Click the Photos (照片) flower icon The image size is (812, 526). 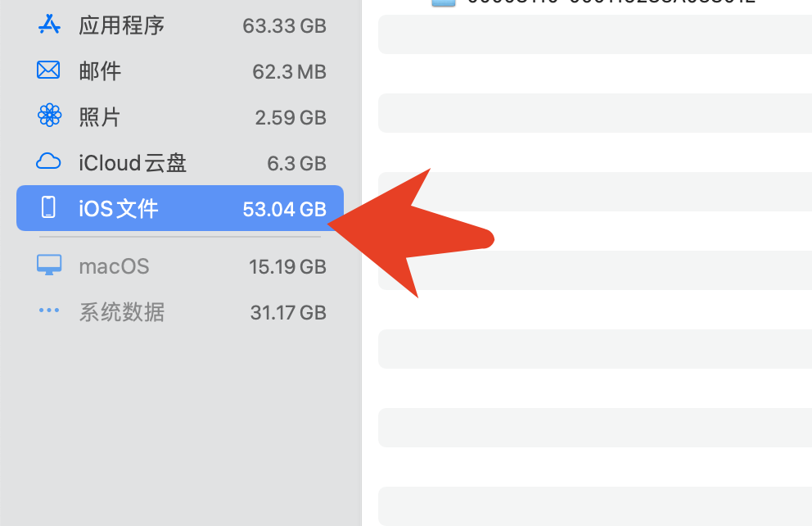49,116
